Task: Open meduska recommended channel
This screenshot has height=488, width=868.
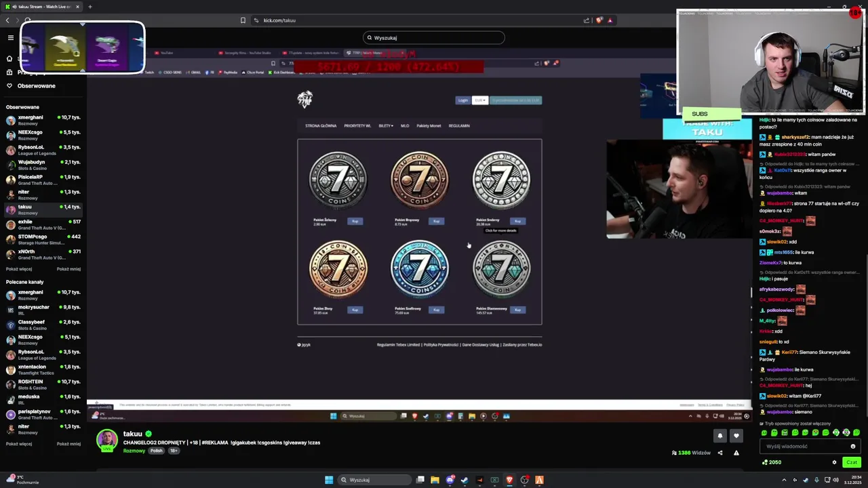Action: point(43,399)
